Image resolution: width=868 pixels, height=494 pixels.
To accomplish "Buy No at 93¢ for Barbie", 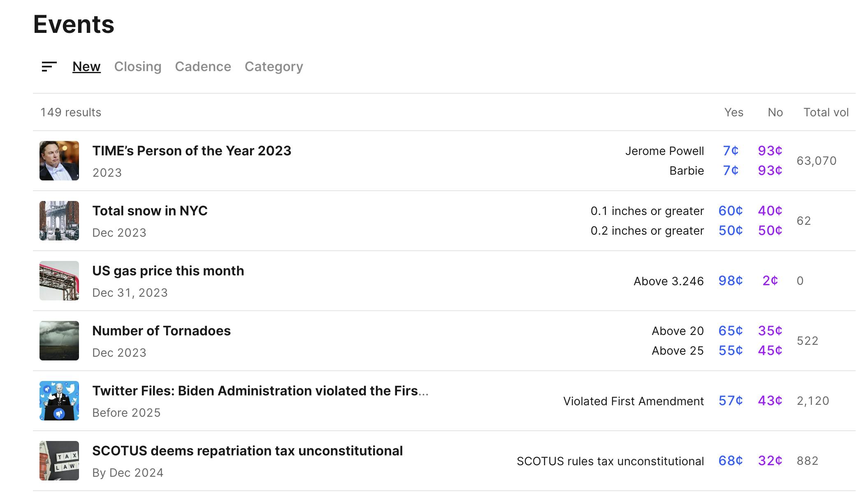I will 770,171.
